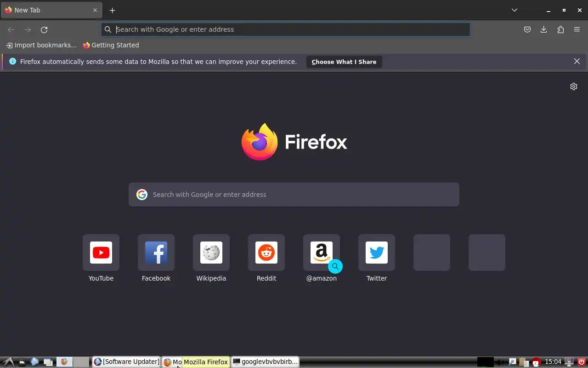Viewport: 588px width, 368px height.
Task: Open the Facebook shortcut tile
Action: 156,253
